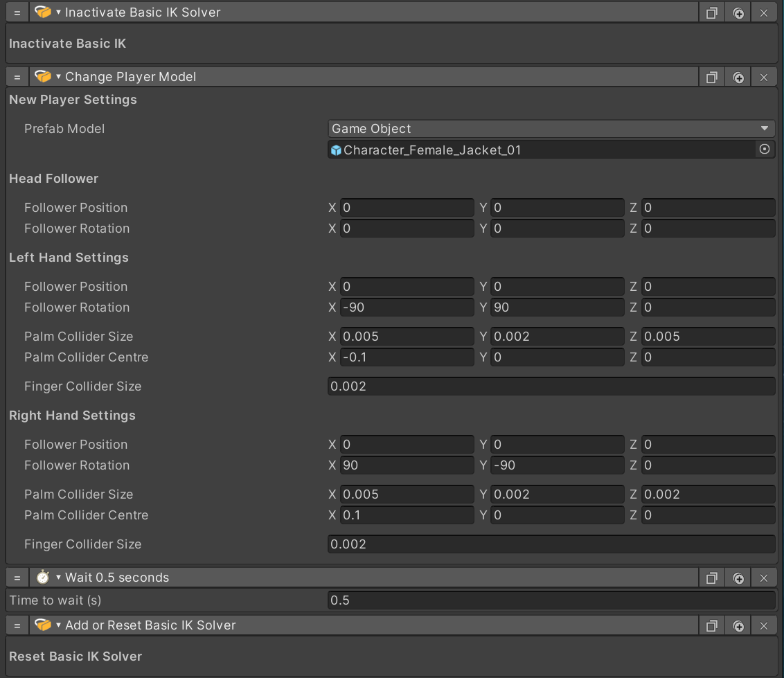Remove the Wait 0.5 seconds action
This screenshot has width=784, height=678.
(764, 578)
